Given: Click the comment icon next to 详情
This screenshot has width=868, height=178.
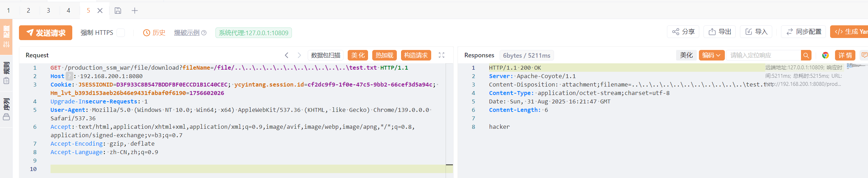Looking at the screenshot, I should tap(864, 55).
